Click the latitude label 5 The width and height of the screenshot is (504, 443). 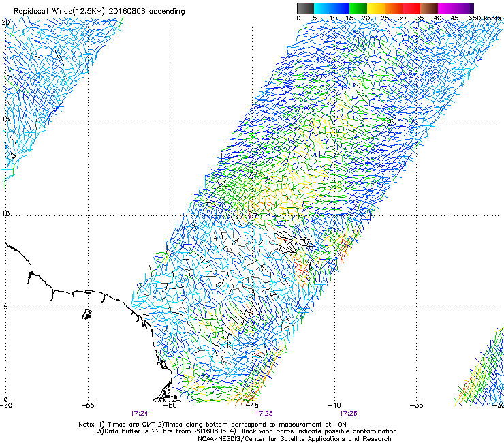pos(5,307)
